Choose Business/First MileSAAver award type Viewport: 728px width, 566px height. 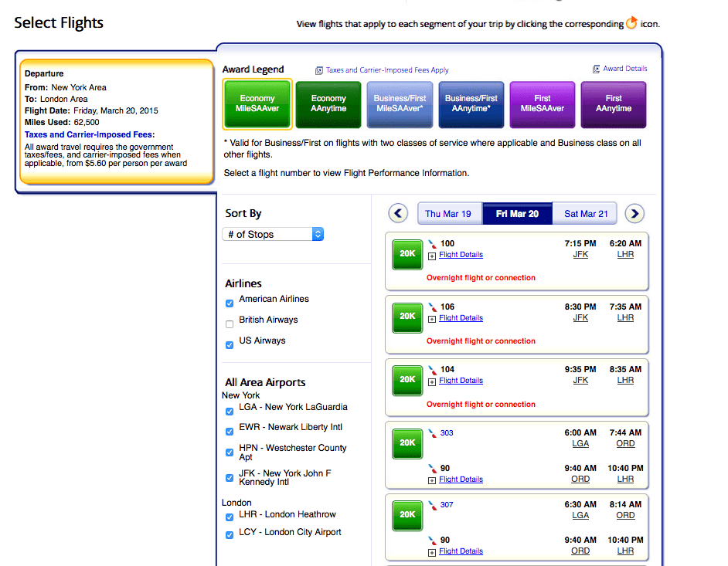point(400,104)
